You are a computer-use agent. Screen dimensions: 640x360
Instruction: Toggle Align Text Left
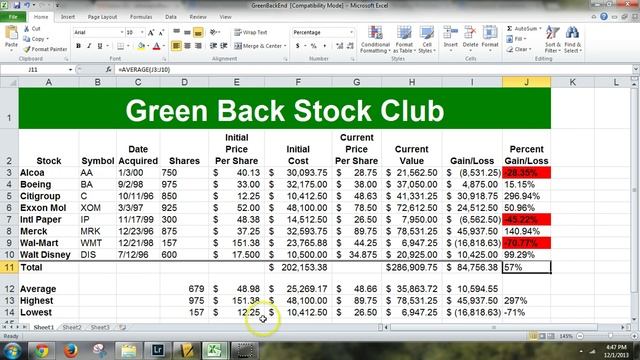(x=176, y=46)
